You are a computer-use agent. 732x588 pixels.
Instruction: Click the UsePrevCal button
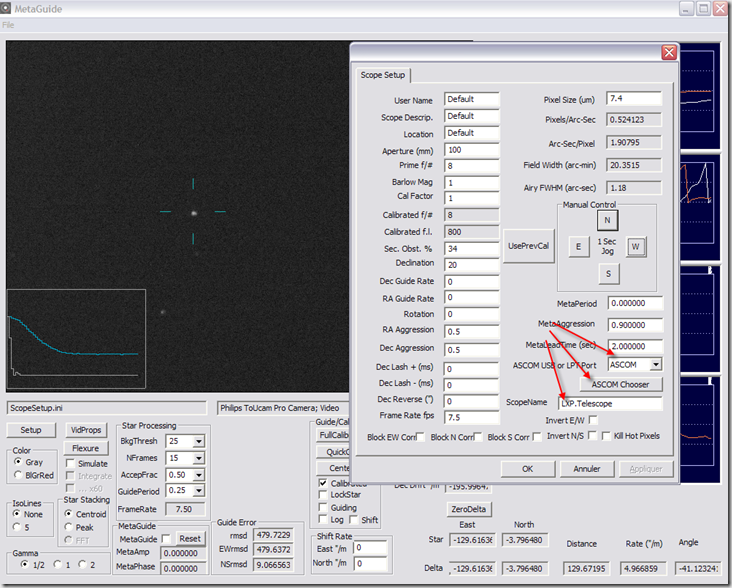(x=528, y=246)
